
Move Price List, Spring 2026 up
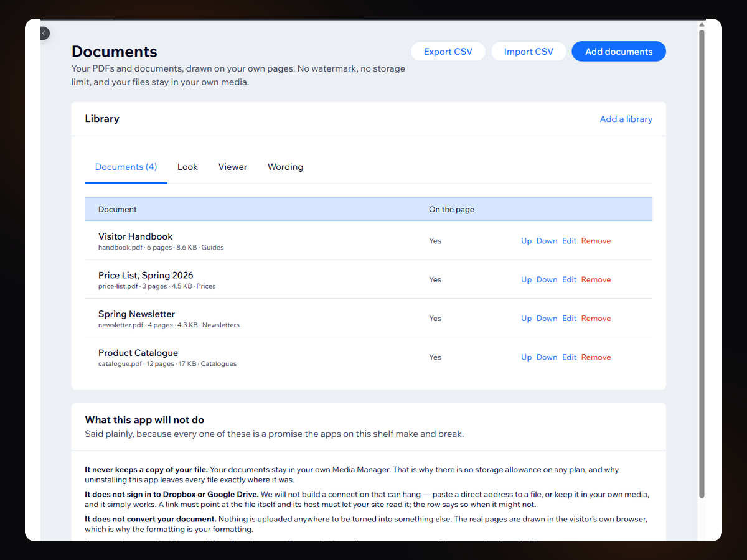pyautogui.click(x=527, y=279)
